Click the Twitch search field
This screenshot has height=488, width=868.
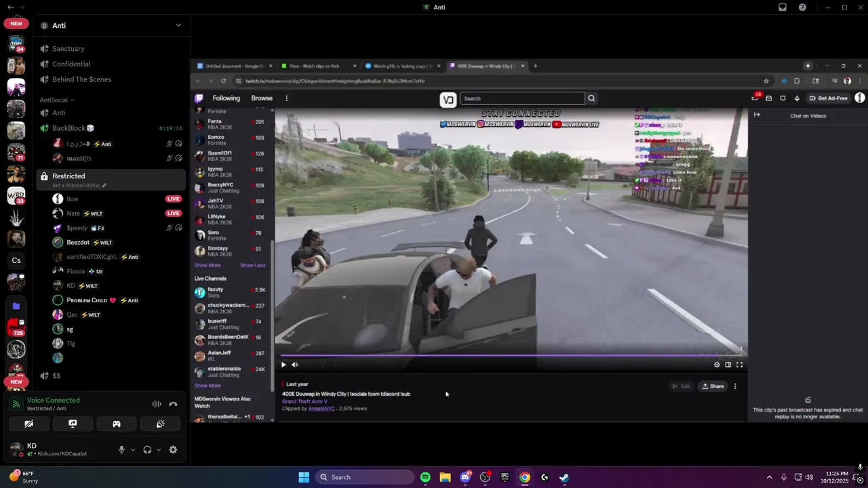click(x=522, y=98)
